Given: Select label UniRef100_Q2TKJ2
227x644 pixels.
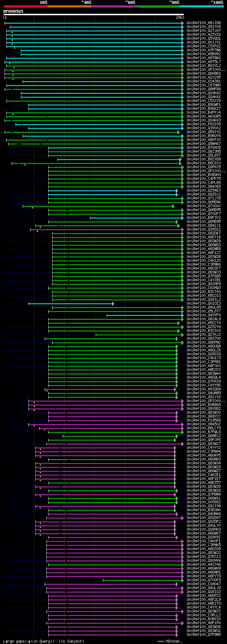Looking at the screenshot, I should [204, 335].
